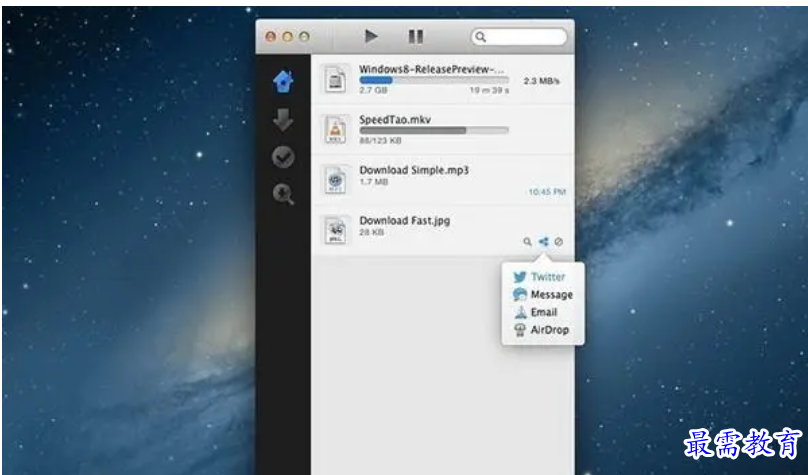
Task: Focus the search field in the toolbar
Action: pos(519,37)
